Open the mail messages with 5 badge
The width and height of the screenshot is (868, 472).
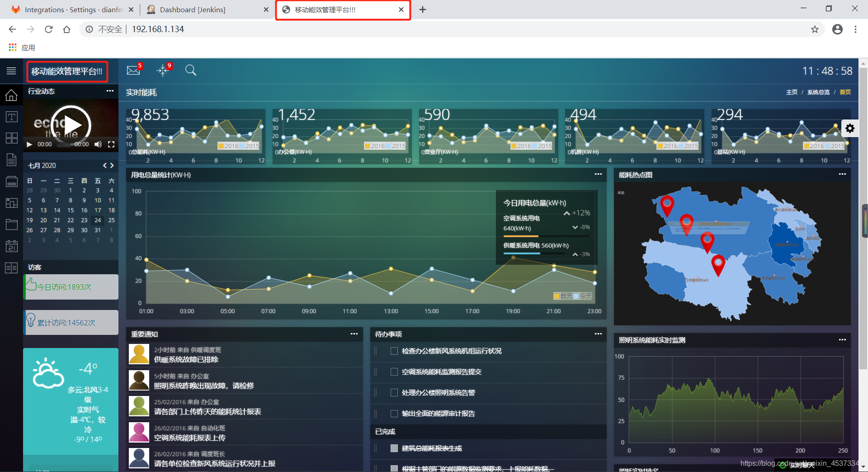[134, 70]
